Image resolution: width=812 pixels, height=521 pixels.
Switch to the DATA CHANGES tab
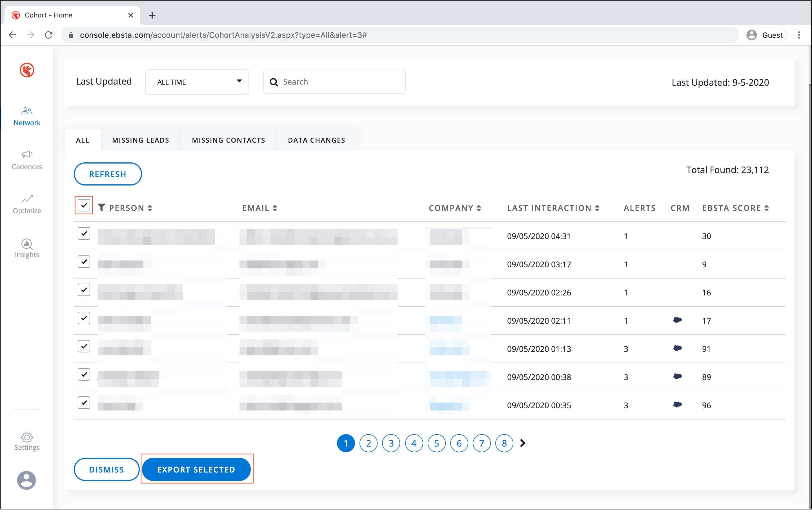click(x=316, y=140)
